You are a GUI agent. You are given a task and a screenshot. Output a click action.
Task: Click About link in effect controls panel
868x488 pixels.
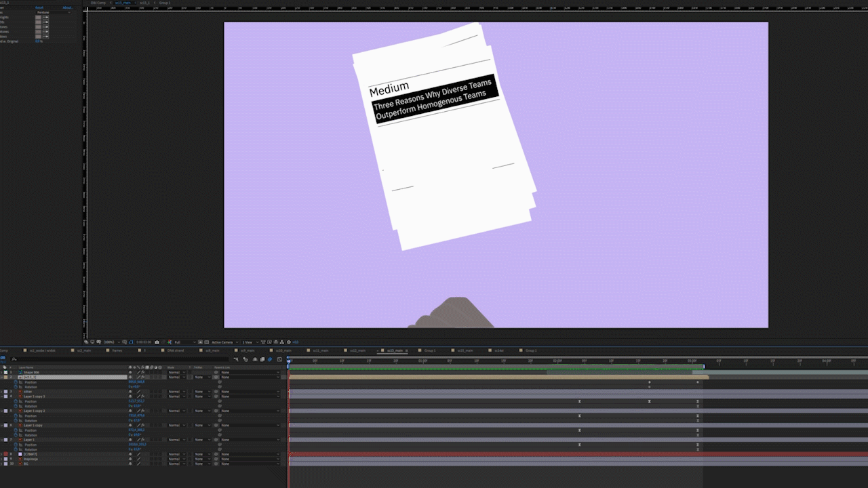point(67,7)
